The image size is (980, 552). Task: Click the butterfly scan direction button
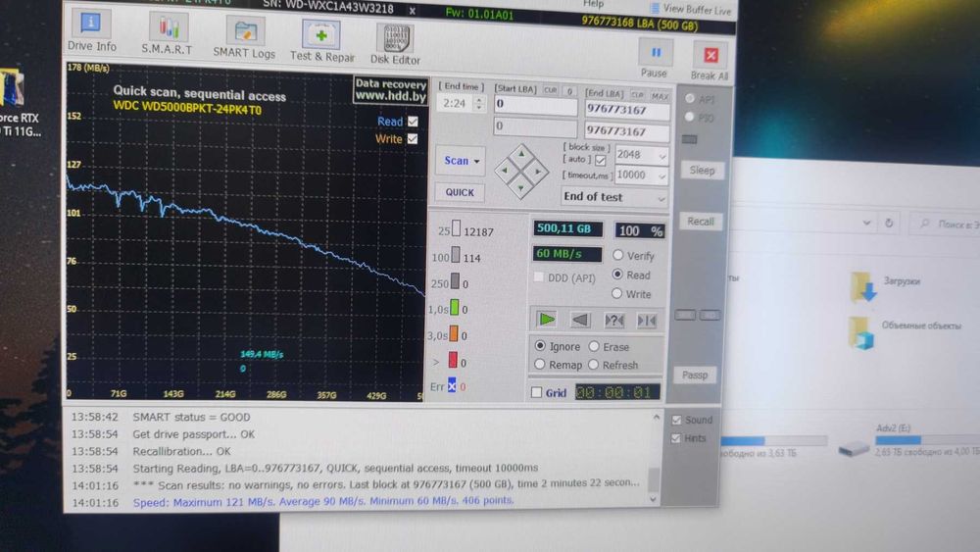(647, 321)
